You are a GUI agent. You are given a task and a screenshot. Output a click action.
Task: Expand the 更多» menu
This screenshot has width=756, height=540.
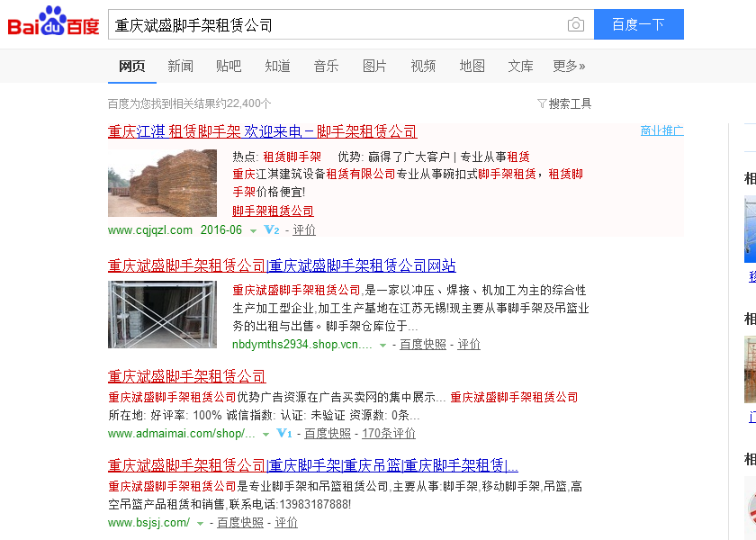coord(569,66)
